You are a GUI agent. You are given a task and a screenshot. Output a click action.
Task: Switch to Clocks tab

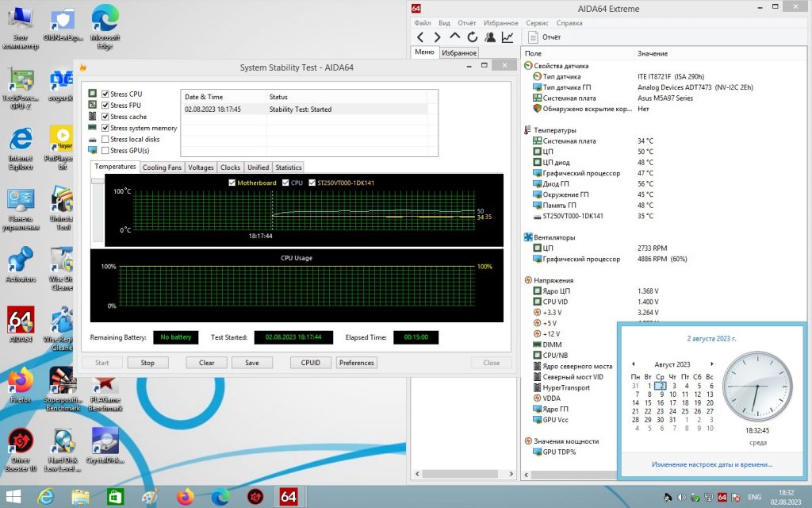[230, 167]
